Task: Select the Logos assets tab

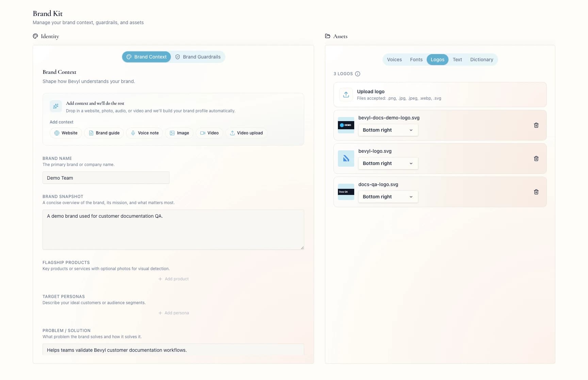Action: click(x=437, y=60)
